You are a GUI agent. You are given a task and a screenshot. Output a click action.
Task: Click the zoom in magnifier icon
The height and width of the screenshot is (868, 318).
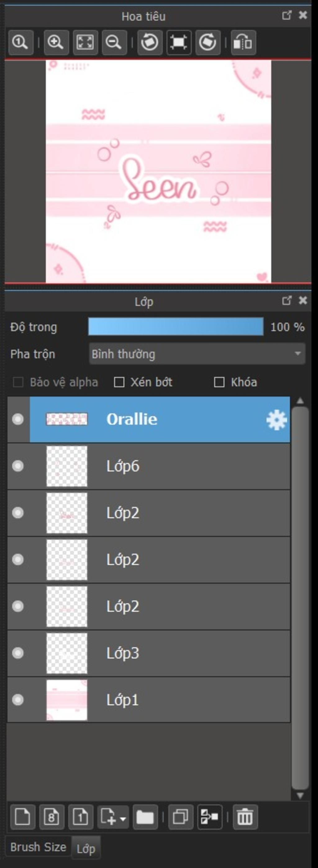click(56, 43)
